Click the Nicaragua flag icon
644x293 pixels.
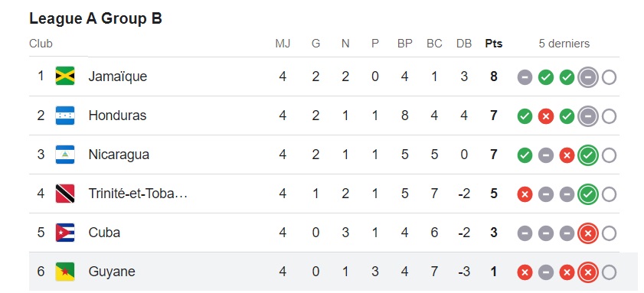click(x=65, y=155)
